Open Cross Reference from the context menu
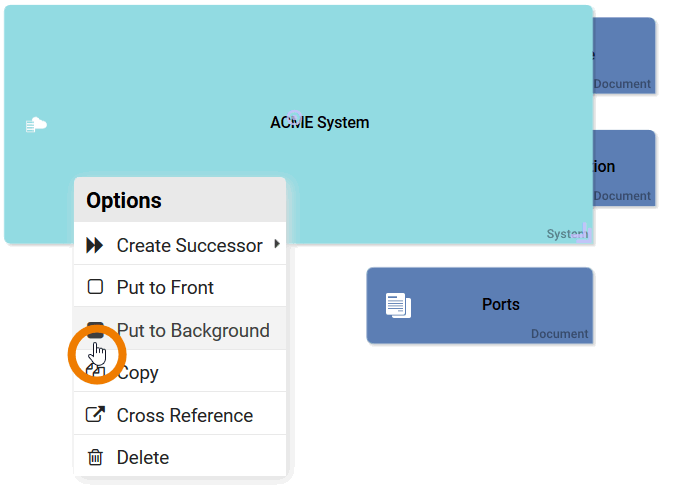Viewport: 675px width, 495px height. [x=184, y=415]
